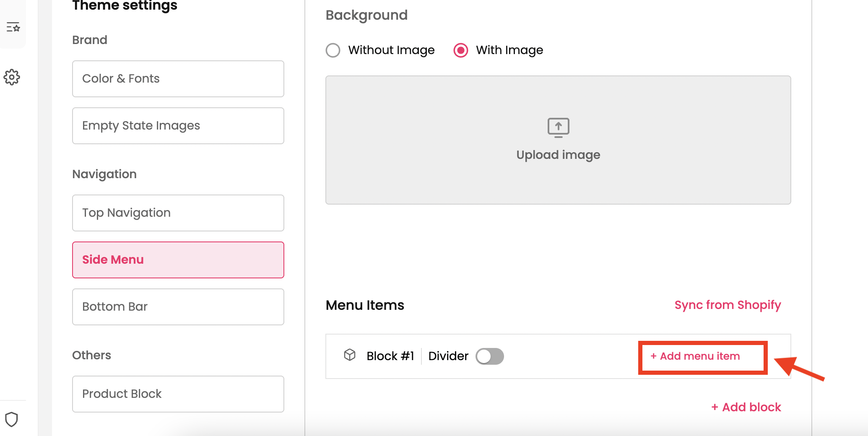The width and height of the screenshot is (868, 436).
Task: Click the shield icon in sidebar
Action: tap(12, 419)
